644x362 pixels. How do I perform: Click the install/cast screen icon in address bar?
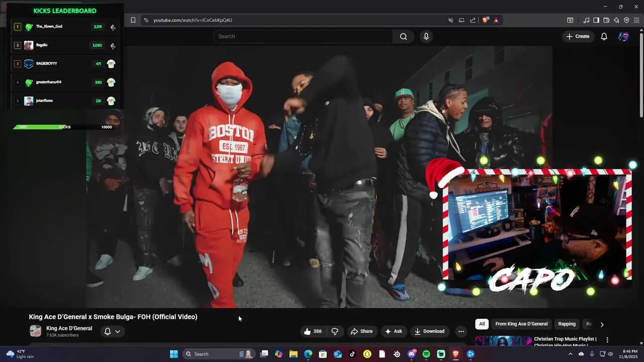click(x=461, y=20)
